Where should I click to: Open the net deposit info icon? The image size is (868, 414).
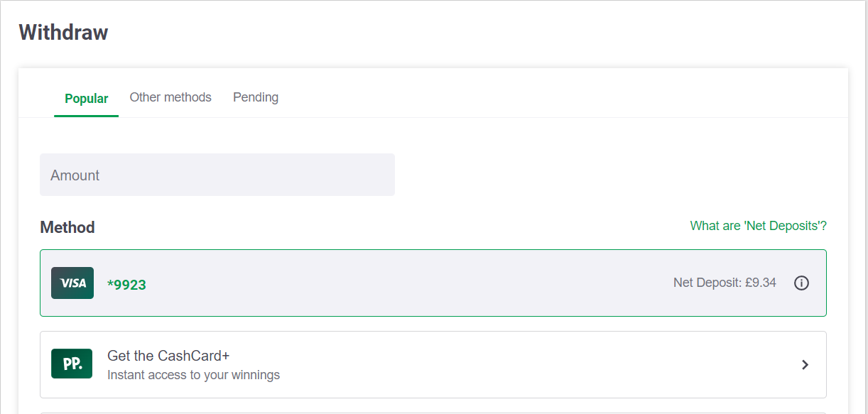801,283
